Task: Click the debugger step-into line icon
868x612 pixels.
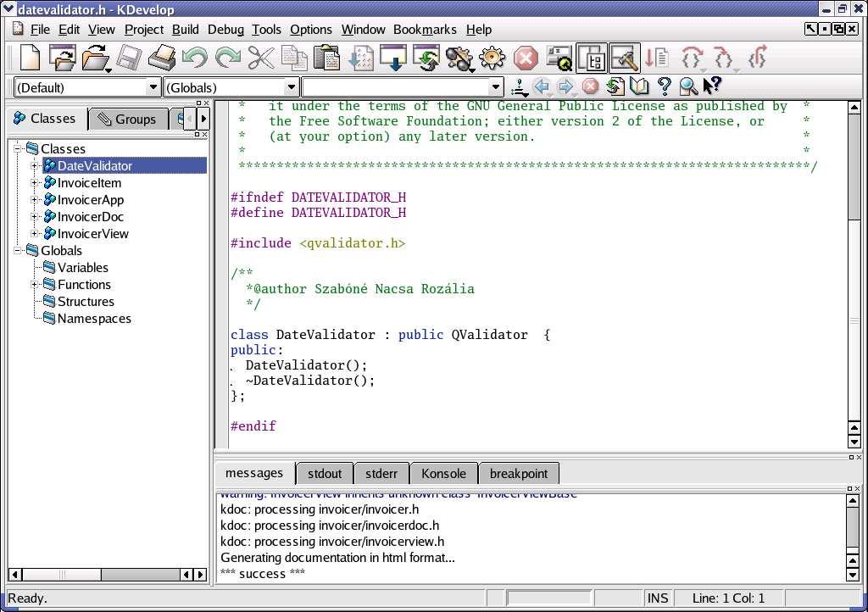Action: point(658,58)
